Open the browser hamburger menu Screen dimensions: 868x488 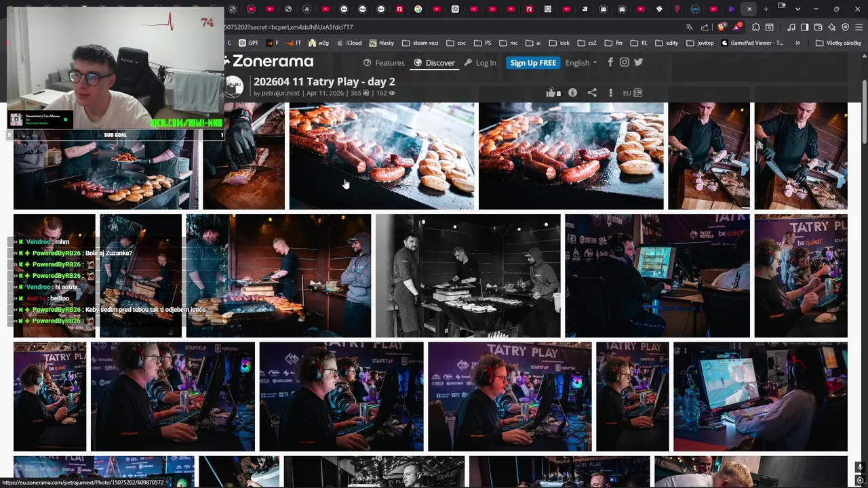859,27
